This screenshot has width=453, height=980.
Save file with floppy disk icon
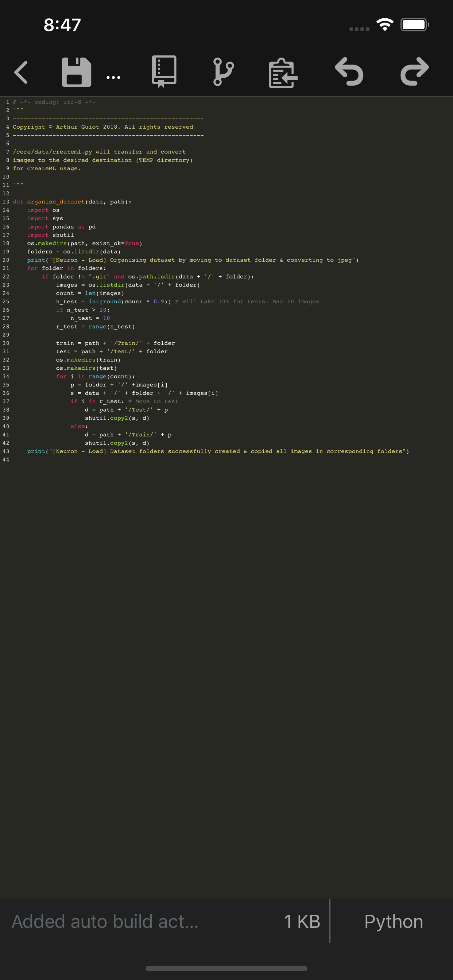[77, 72]
